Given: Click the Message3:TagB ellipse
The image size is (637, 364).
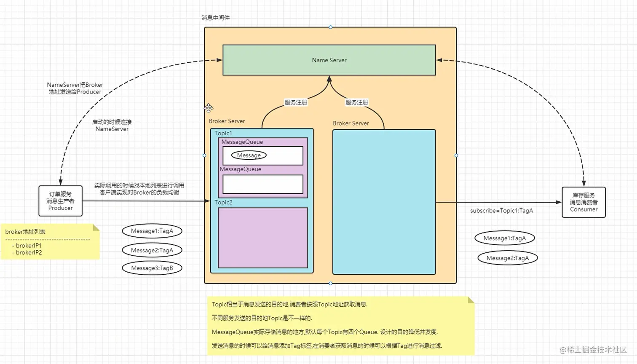Looking at the screenshot, I should tap(152, 268).
